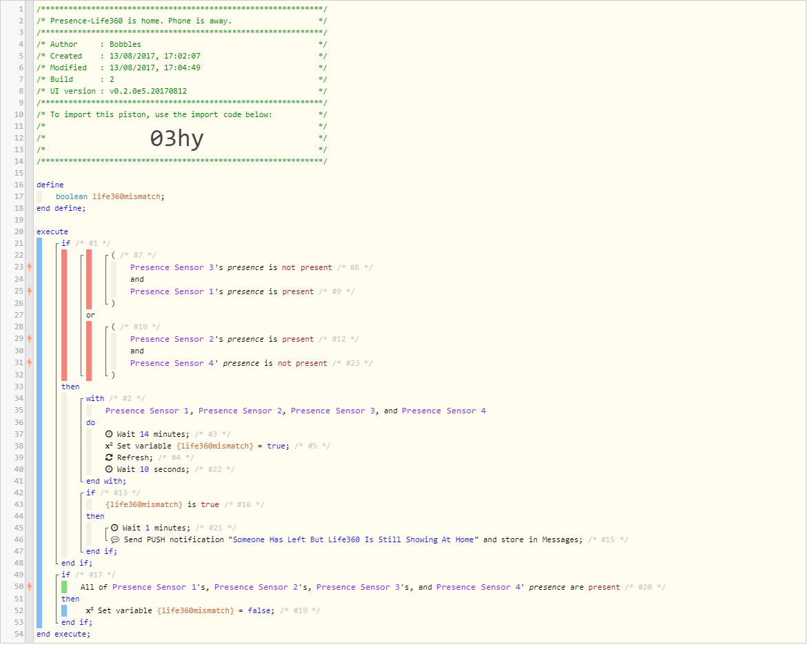Viewport: 812px width, 649px height.
Task: Select the Wait 1 minutes task
Action: click(x=156, y=528)
